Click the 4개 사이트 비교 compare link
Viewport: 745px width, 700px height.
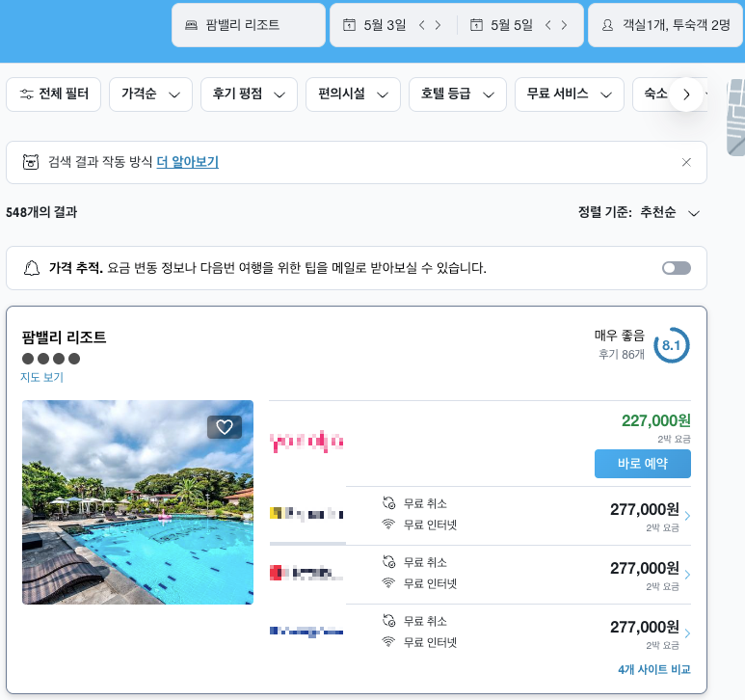point(654,669)
